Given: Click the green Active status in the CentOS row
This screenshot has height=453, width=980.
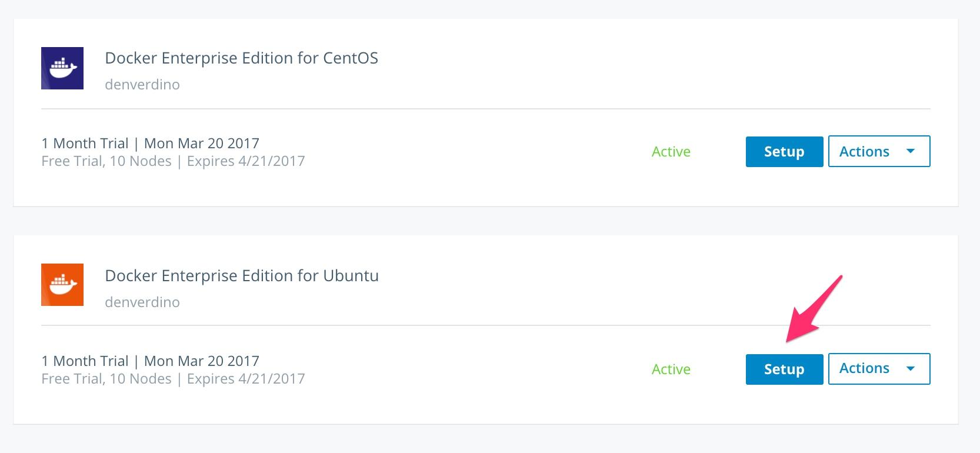Looking at the screenshot, I should (x=671, y=152).
